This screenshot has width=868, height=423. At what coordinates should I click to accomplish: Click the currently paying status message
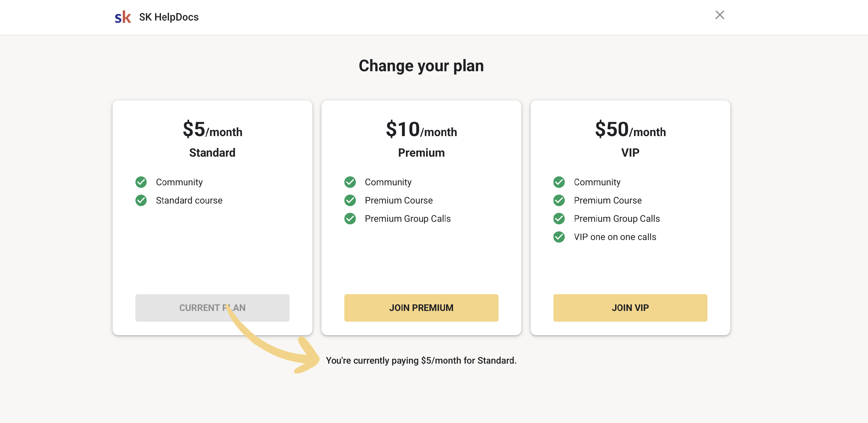tap(421, 360)
